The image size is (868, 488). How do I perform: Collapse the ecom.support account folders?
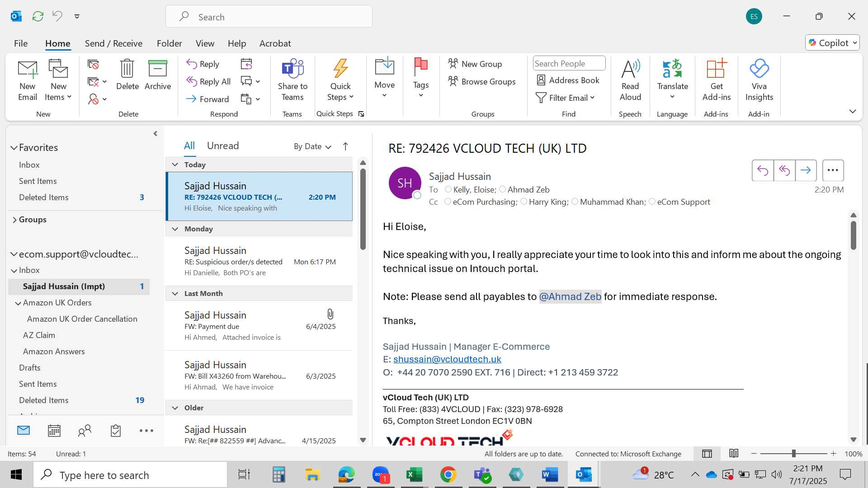tap(14, 254)
